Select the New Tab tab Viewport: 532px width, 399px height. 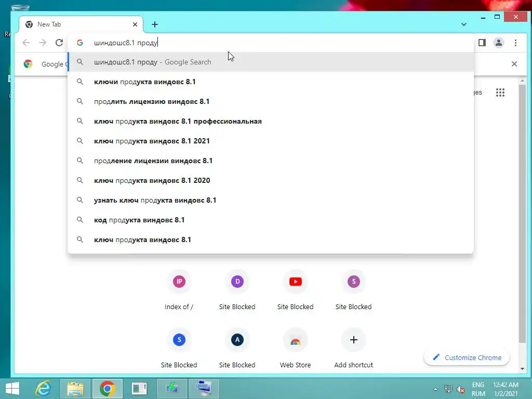tap(81, 24)
